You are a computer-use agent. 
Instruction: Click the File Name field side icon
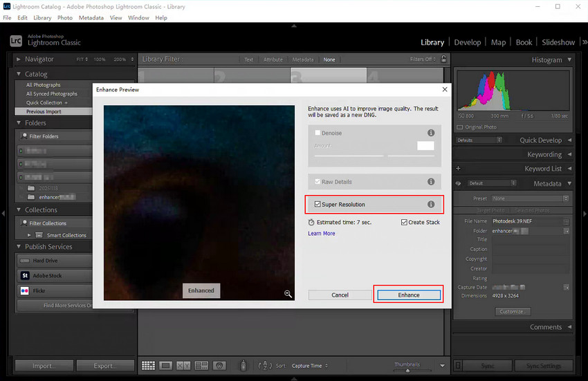[x=566, y=222]
